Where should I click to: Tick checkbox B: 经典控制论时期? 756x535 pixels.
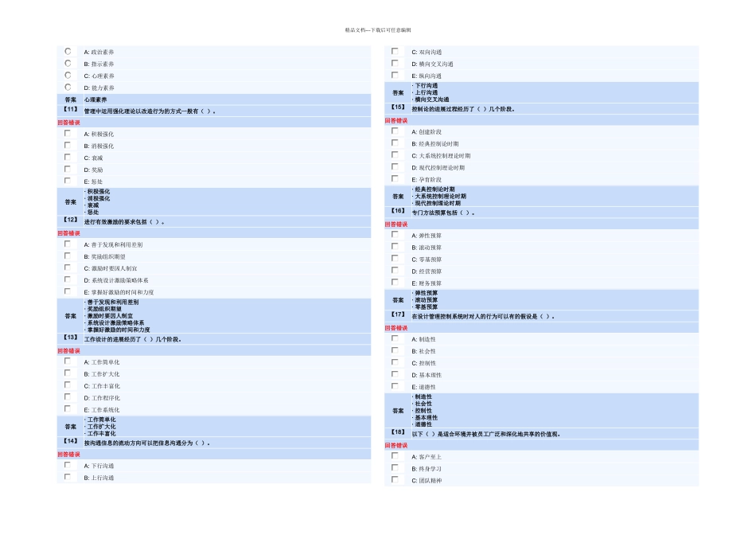coord(395,143)
